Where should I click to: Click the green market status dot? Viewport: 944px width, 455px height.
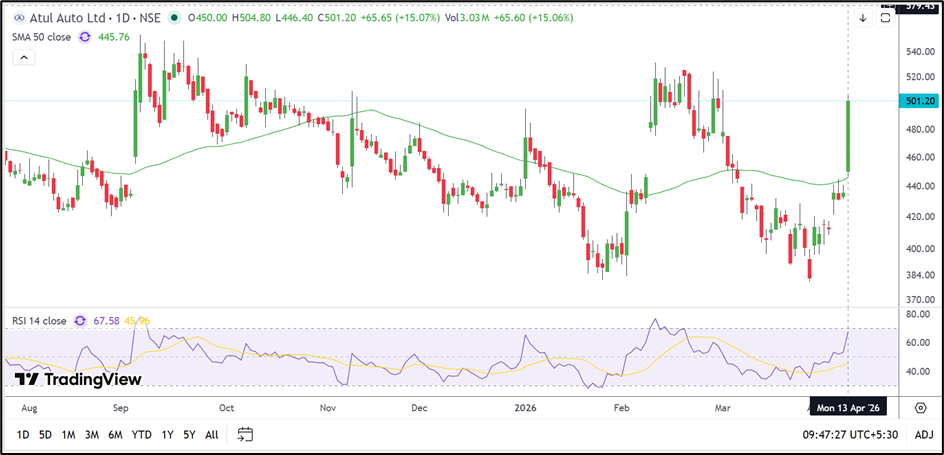pyautogui.click(x=176, y=17)
